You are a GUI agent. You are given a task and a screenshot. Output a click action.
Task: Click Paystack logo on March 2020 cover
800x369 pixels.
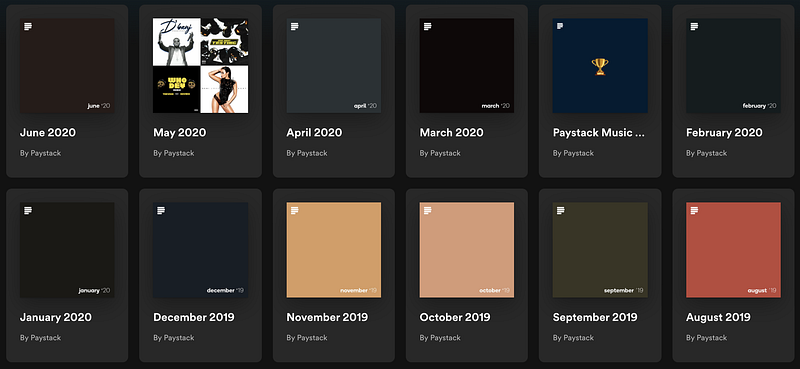pos(428,27)
